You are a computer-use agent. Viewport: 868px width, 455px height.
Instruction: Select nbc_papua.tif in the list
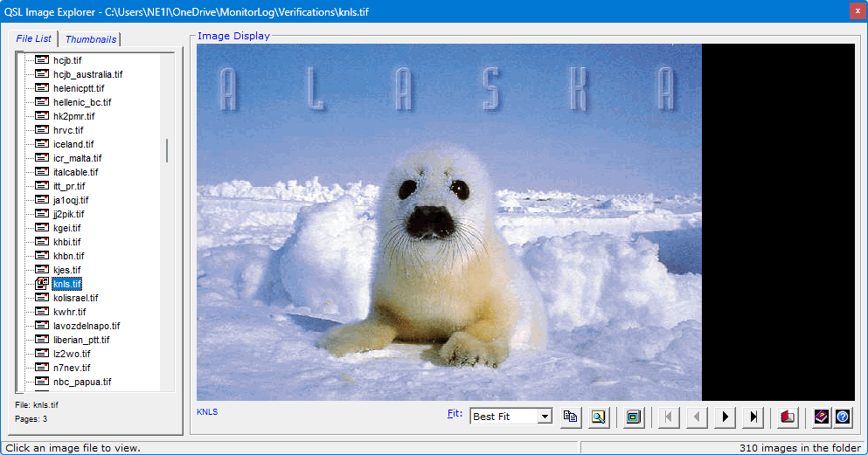pos(82,382)
